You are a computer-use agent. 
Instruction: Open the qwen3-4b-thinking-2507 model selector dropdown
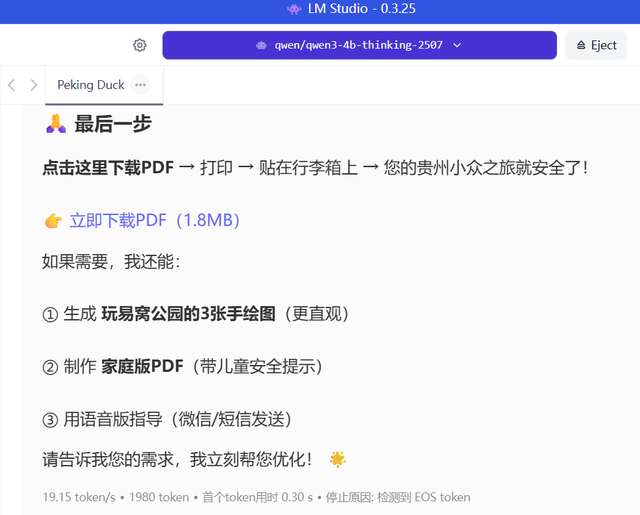click(x=359, y=45)
